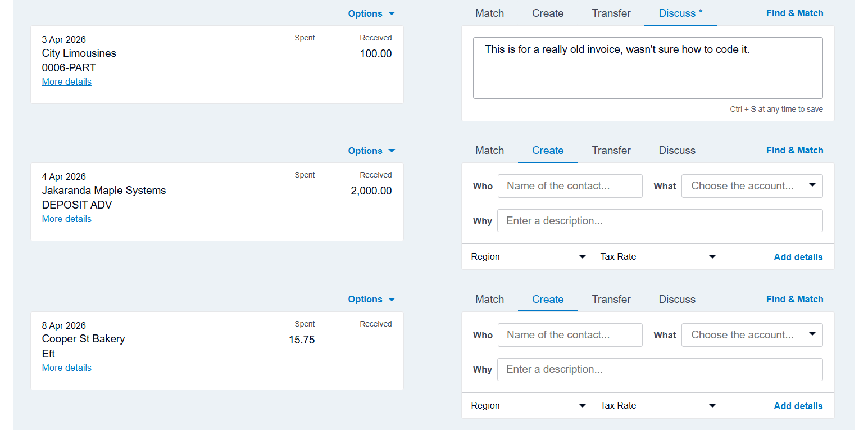Expand account chooser for Cooper St Bakery
868x430 pixels.
[x=752, y=335]
